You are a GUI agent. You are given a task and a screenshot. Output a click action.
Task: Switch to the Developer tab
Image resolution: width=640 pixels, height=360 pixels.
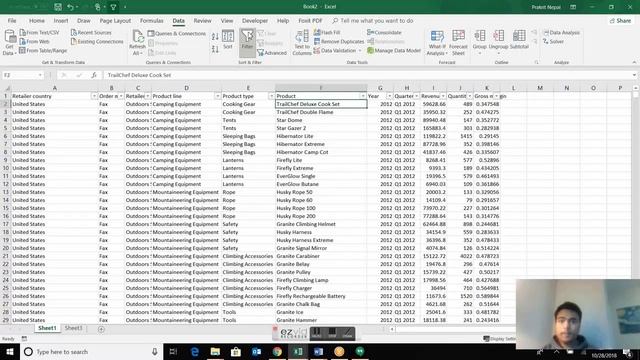click(255, 20)
